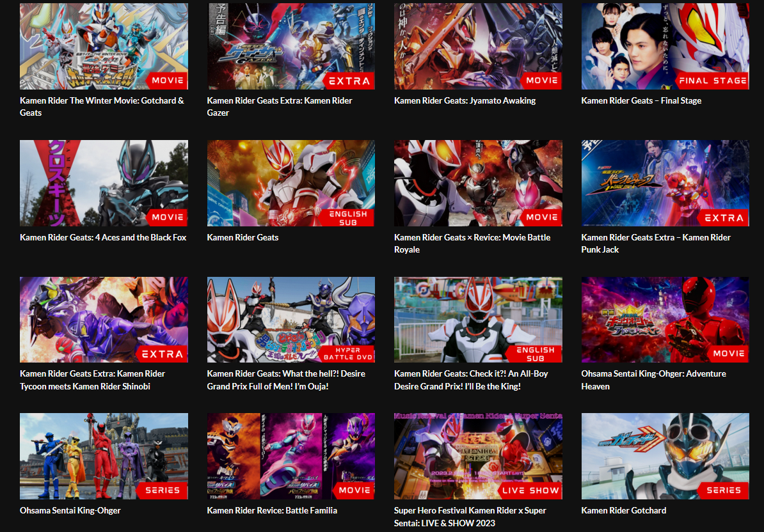Image resolution: width=764 pixels, height=532 pixels.
Task: Click Check it?! An All-Boy Desire title
Action: 471,380
